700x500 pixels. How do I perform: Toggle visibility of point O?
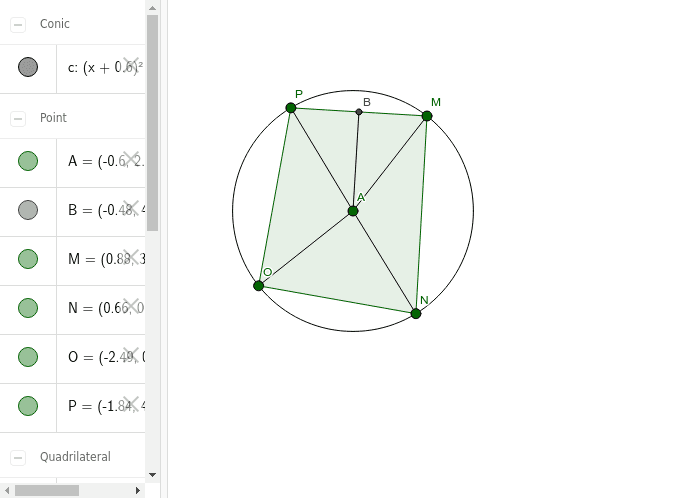[x=28, y=357]
